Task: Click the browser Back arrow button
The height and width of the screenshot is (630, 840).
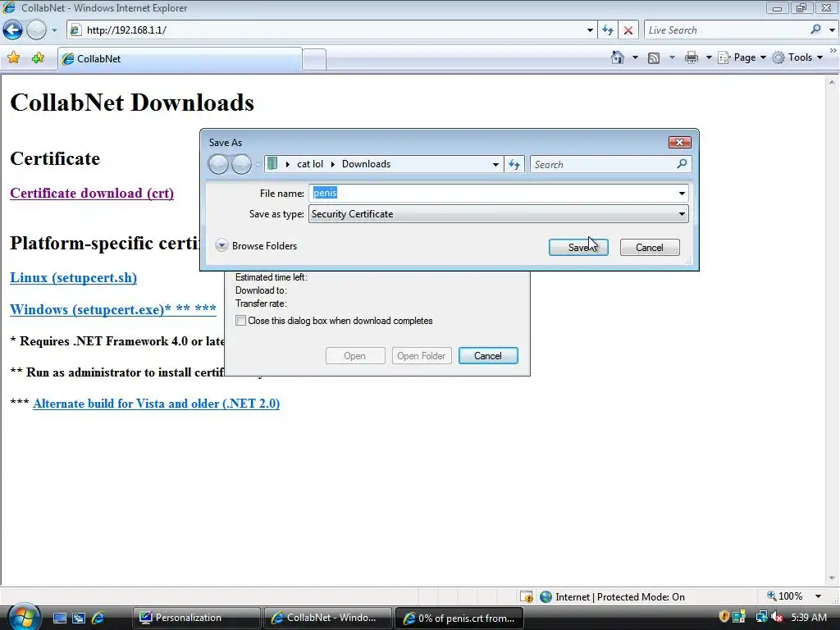Action: 13,30
